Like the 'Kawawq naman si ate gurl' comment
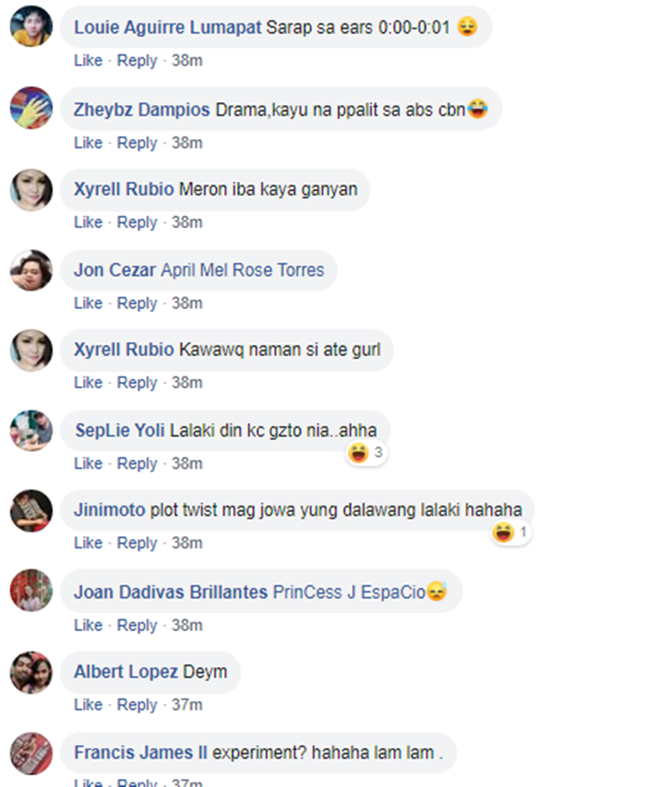This screenshot has height=787, width=672. coord(89,383)
